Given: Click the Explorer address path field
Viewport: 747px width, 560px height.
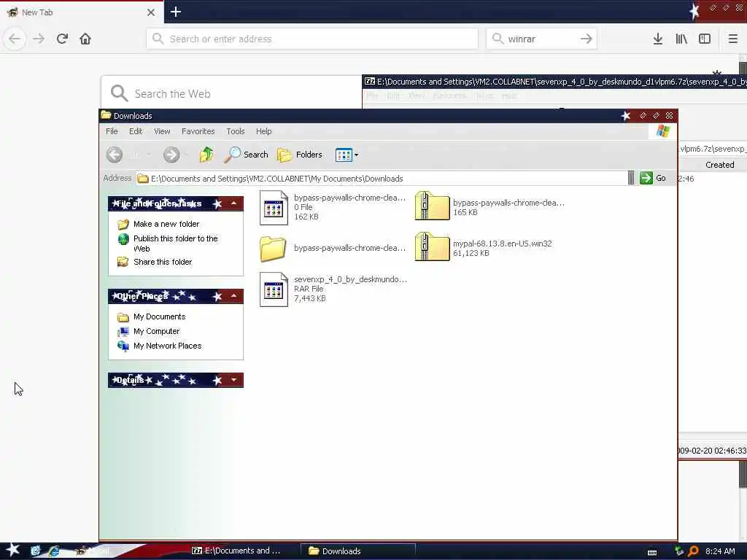Looking at the screenshot, I should pyautogui.click(x=381, y=179).
